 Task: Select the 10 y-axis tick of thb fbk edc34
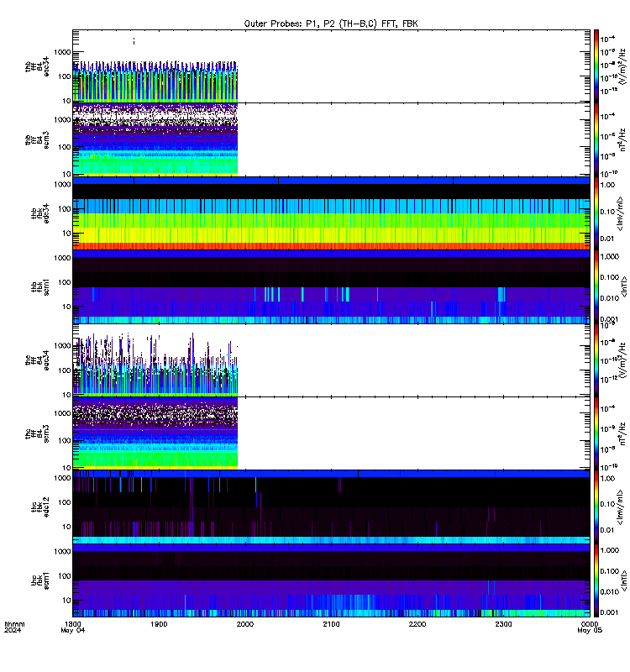pos(66,234)
